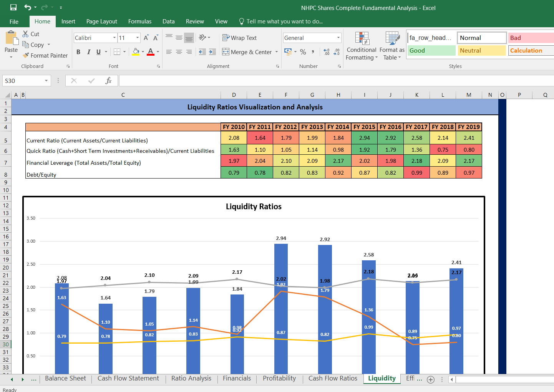Open the Profitability sheet tab
Viewport: 554px width, 392px height.
pyautogui.click(x=279, y=378)
